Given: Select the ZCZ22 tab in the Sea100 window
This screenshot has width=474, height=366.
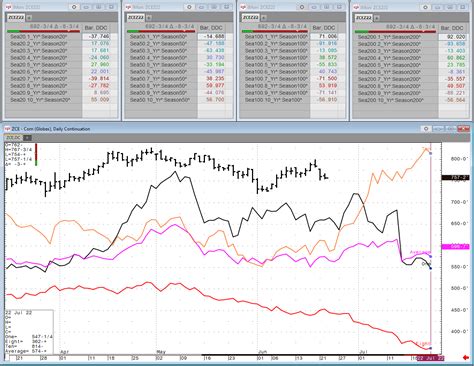Looking at the screenshot, I should (250, 17).
